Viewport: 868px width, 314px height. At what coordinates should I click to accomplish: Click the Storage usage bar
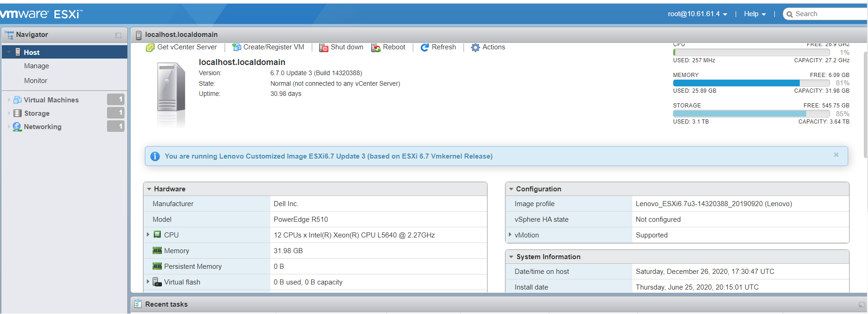pos(751,113)
